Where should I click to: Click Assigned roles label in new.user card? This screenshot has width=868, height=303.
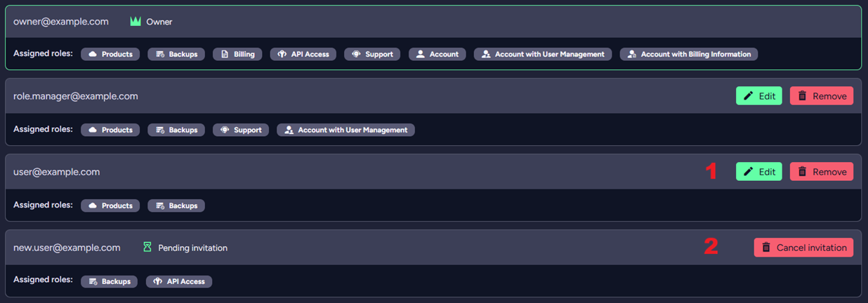pyautogui.click(x=43, y=280)
